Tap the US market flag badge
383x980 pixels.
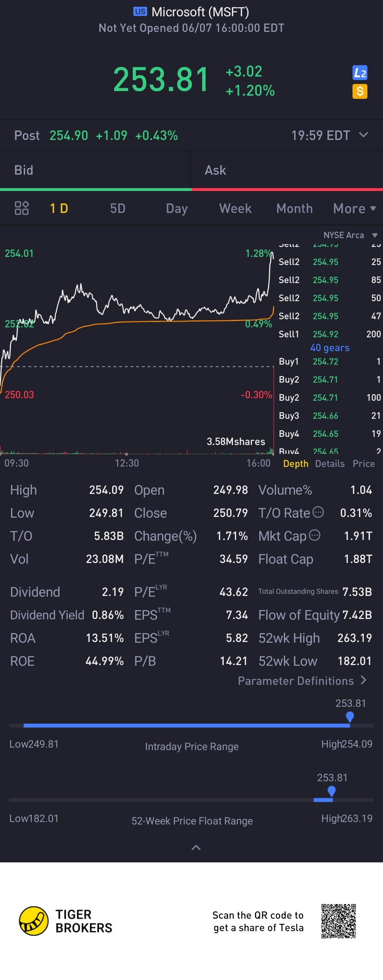click(x=140, y=12)
